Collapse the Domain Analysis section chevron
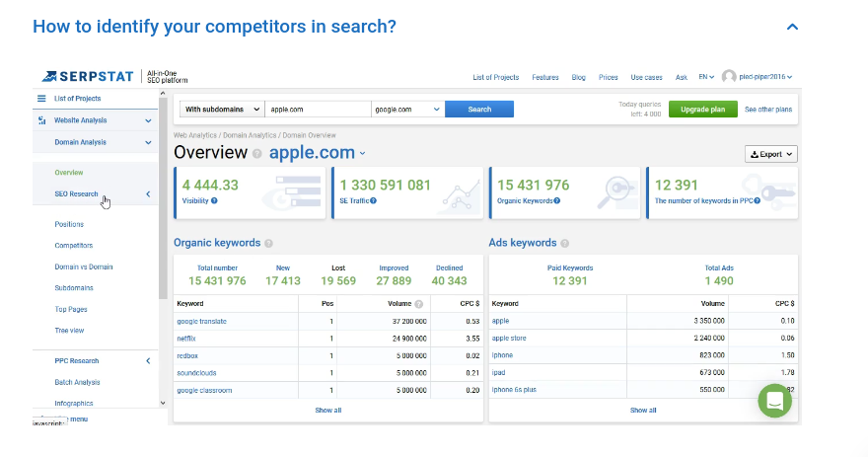 (x=148, y=142)
